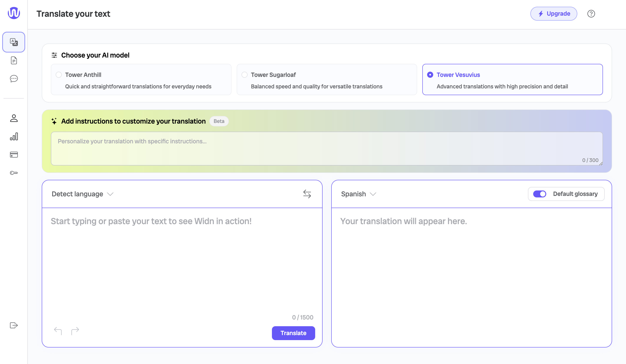Expand the Spanish target language dropdown

pos(358,194)
